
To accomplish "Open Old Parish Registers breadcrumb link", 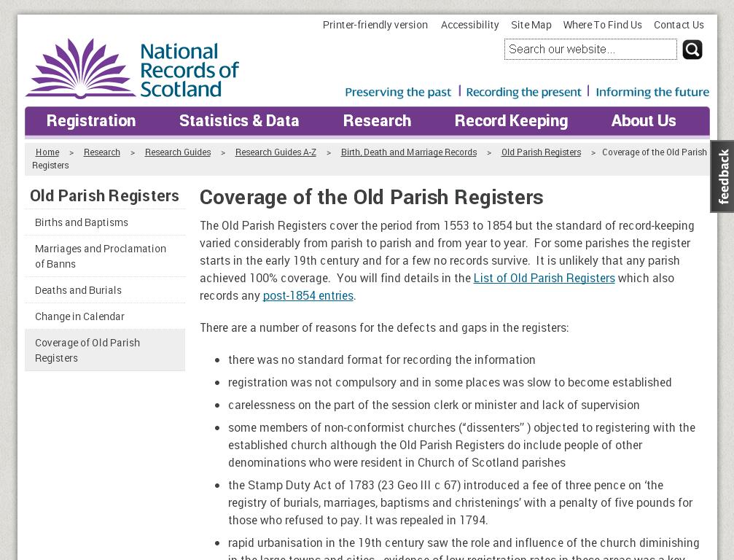I will [541, 152].
